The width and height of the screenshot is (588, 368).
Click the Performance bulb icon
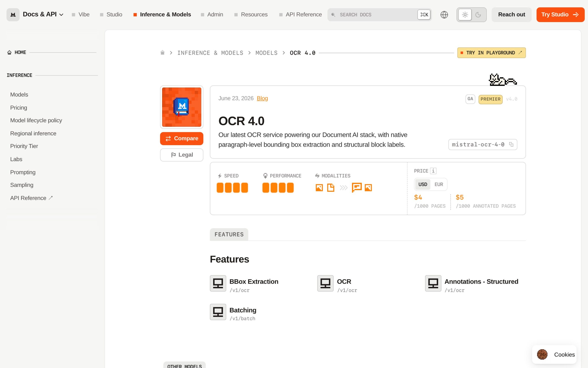pyautogui.click(x=265, y=176)
